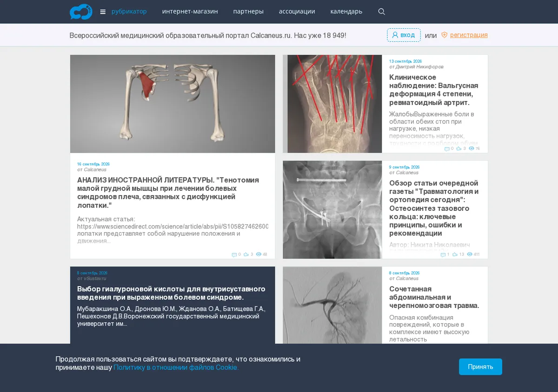Screen dimensions: 558x392
Task: Click the Calcaneus cloud logo
Action: (x=81, y=12)
